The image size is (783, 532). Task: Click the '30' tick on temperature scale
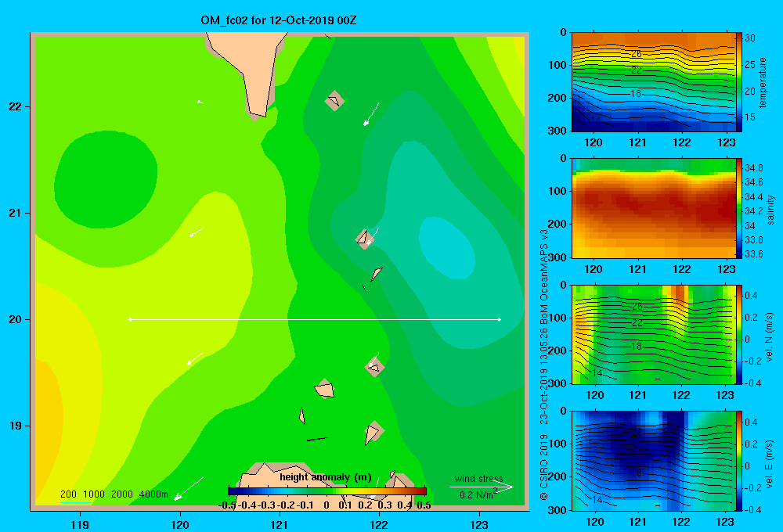pyautogui.click(x=750, y=38)
